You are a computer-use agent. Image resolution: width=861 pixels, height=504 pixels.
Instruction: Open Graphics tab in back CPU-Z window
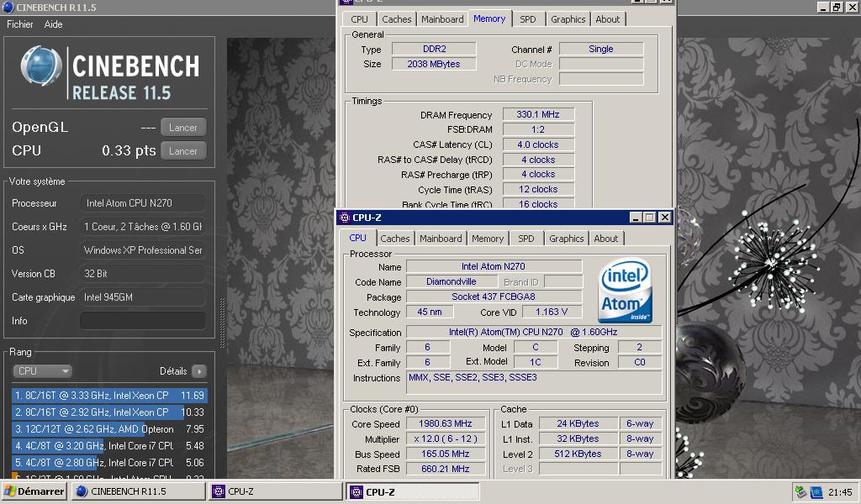pos(568,19)
